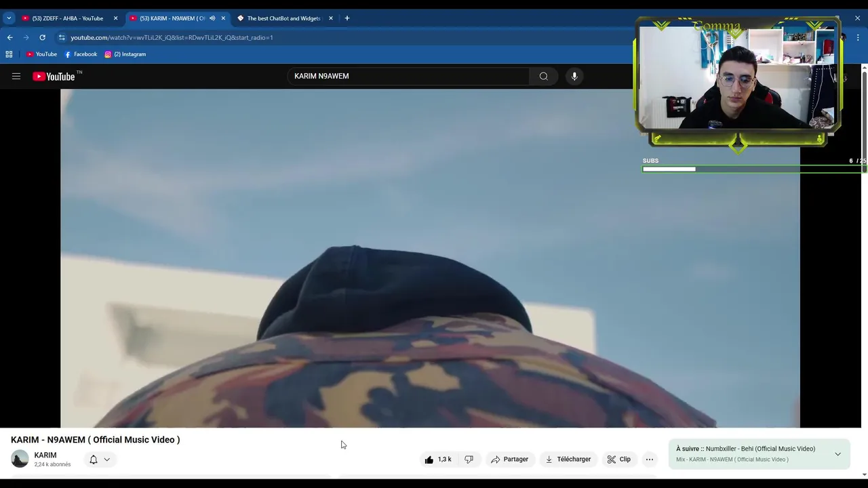This screenshot has height=488, width=868.
Task: Open the KARIM channel name link
Action: 45,455
